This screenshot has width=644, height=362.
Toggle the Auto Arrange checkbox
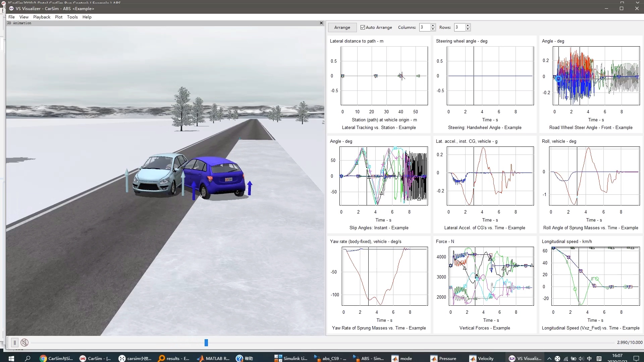click(363, 27)
